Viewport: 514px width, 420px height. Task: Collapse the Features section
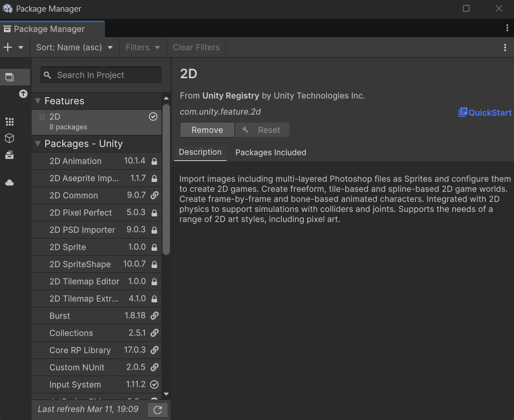tap(38, 100)
